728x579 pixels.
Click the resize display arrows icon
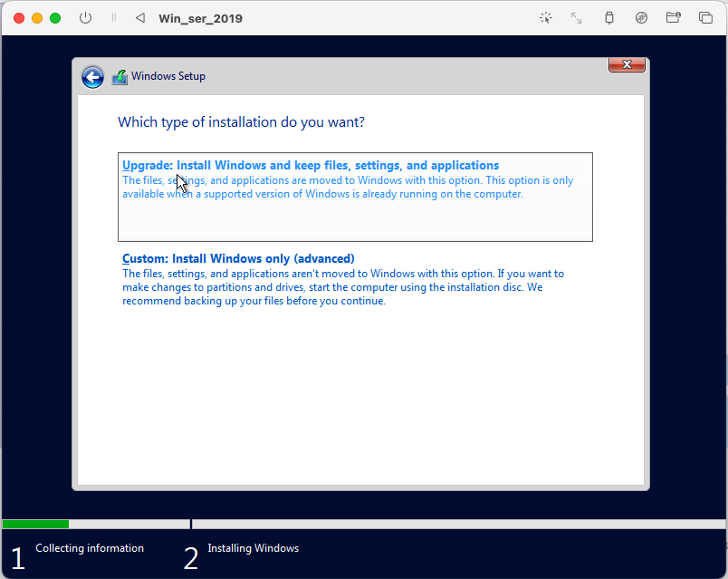tap(576, 18)
